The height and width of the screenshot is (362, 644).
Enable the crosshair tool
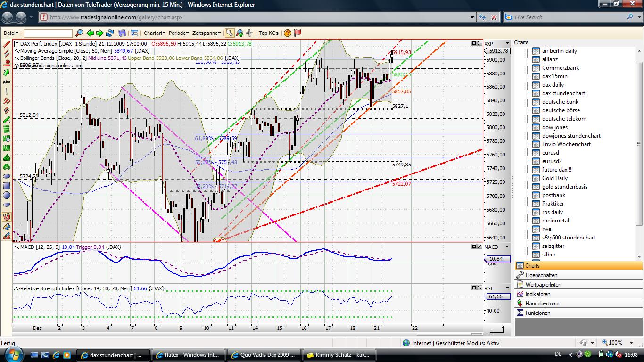249,33
